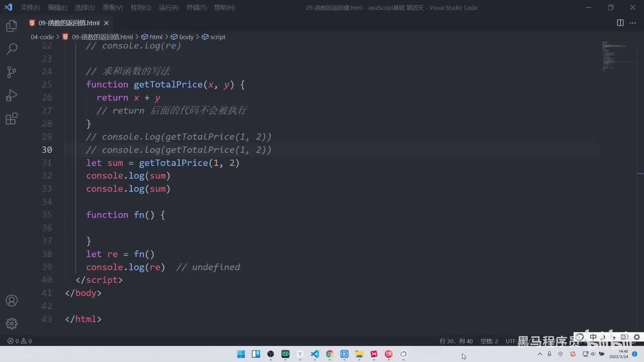The height and width of the screenshot is (362, 644).
Task: Click line number 30 in the gutter
Action: click(x=47, y=150)
